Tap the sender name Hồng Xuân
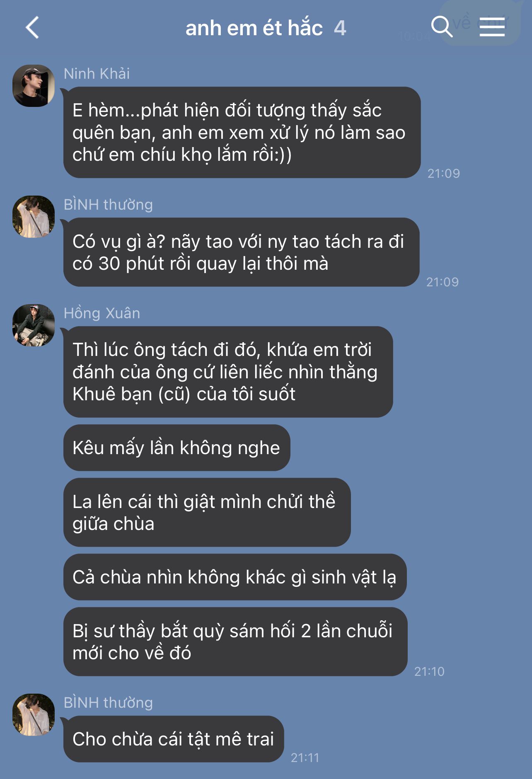532x779 pixels. pos(102,313)
